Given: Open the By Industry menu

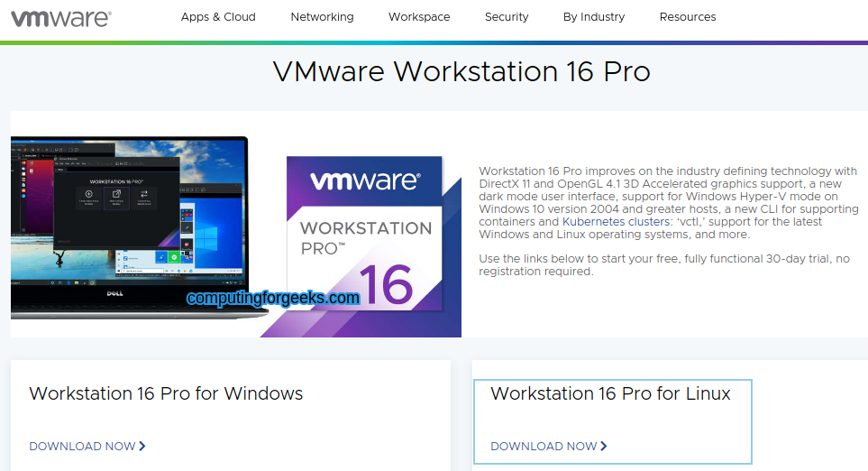Looking at the screenshot, I should (594, 17).
